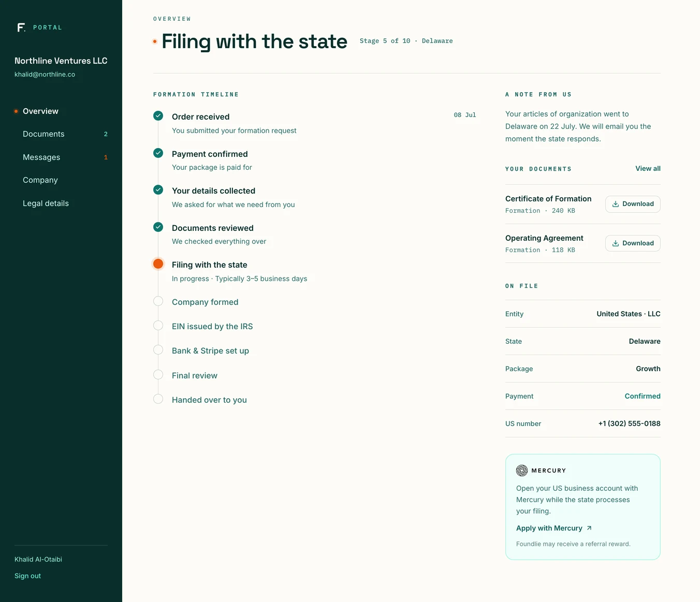Image resolution: width=700 pixels, height=602 pixels.
Task: Click the Your details collected checkmark icon
Action: point(158,190)
